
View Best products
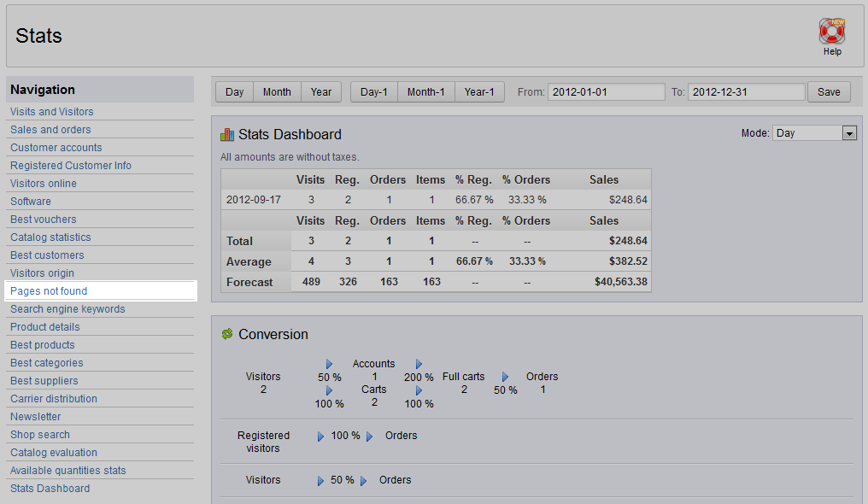[42, 345]
